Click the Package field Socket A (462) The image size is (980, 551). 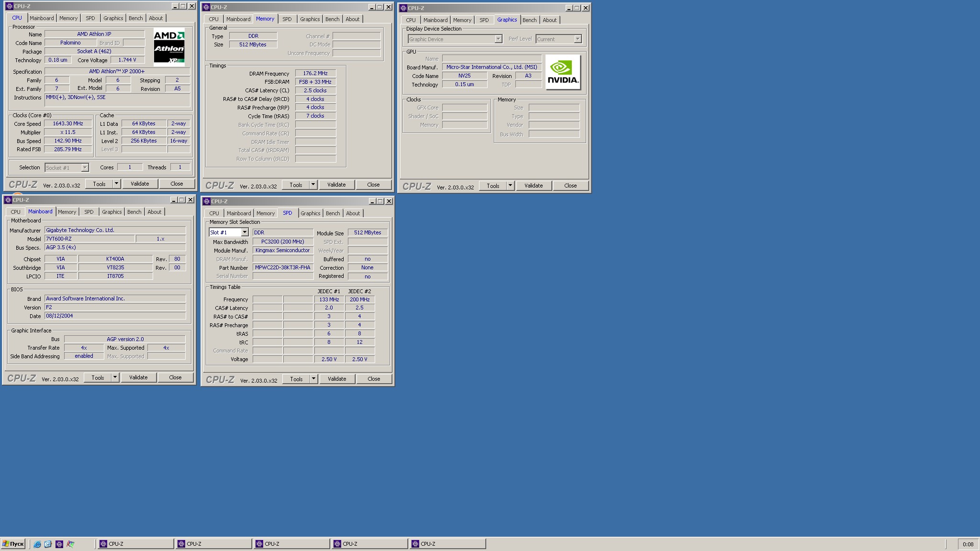tap(94, 52)
